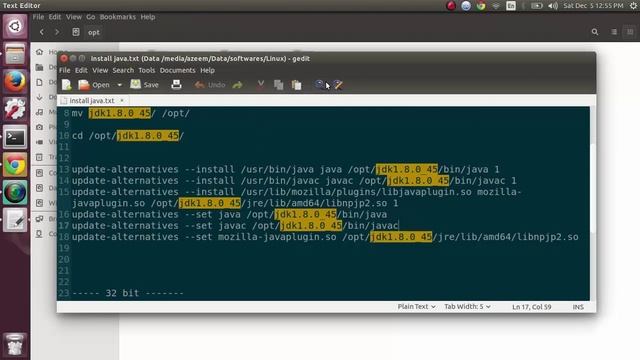Go back in Files window
The width and height of the screenshot is (640, 360).
[x=42, y=32]
